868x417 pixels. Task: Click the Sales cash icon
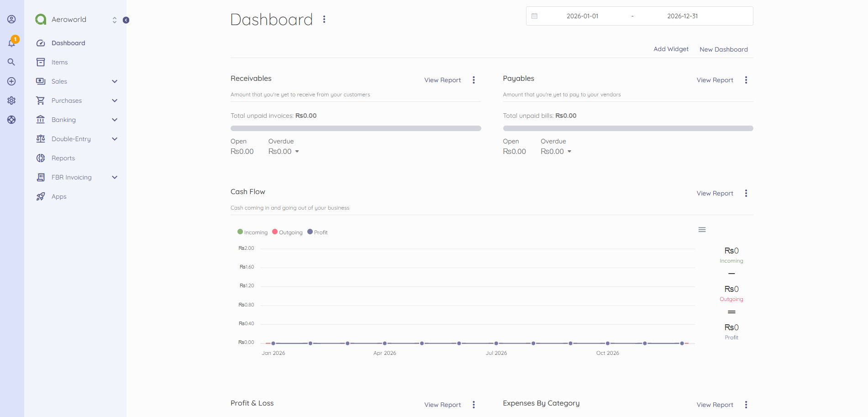tap(41, 81)
